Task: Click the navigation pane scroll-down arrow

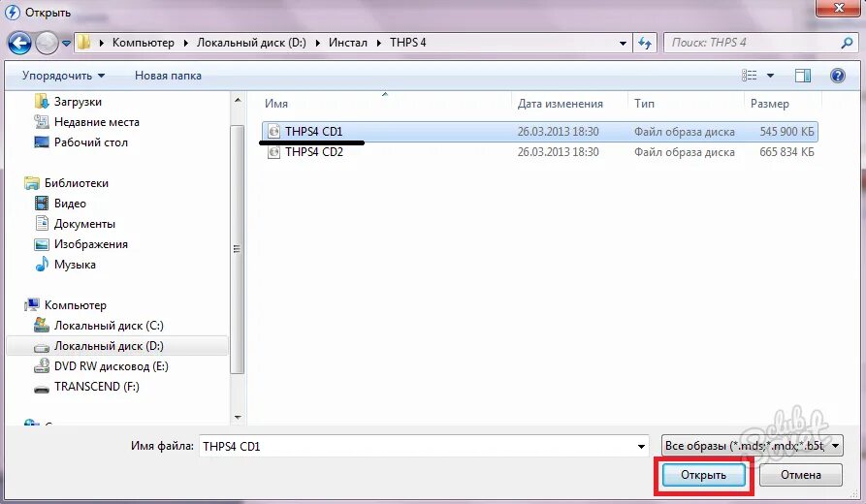Action: tap(238, 418)
